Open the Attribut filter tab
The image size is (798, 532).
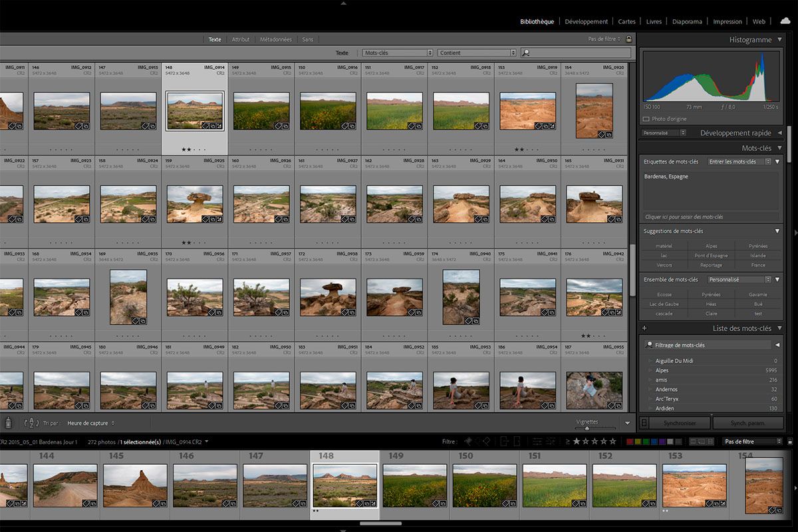pyautogui.click(x=241, y=39)
